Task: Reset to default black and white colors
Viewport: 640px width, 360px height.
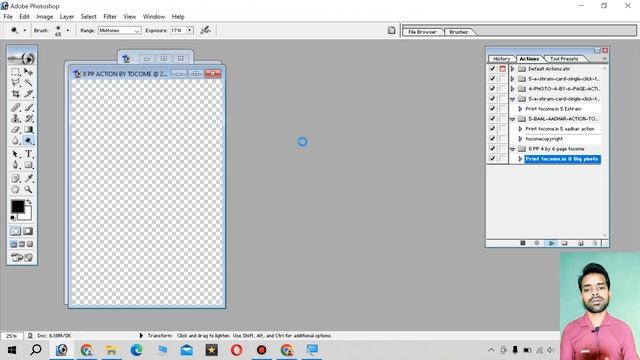Action: pyautogui.click(x=13, y=218)
